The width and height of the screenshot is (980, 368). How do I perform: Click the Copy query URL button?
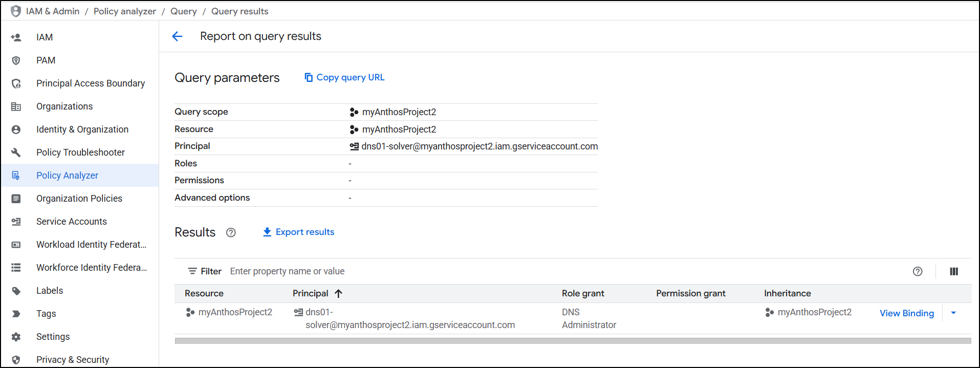[344, 77]
